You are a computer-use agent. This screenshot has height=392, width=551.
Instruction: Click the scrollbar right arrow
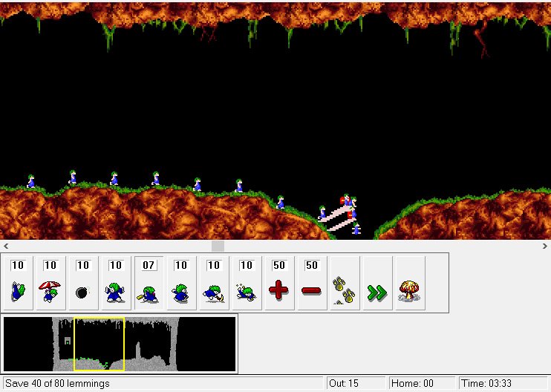pyautogui.click(x=545, y=246)
